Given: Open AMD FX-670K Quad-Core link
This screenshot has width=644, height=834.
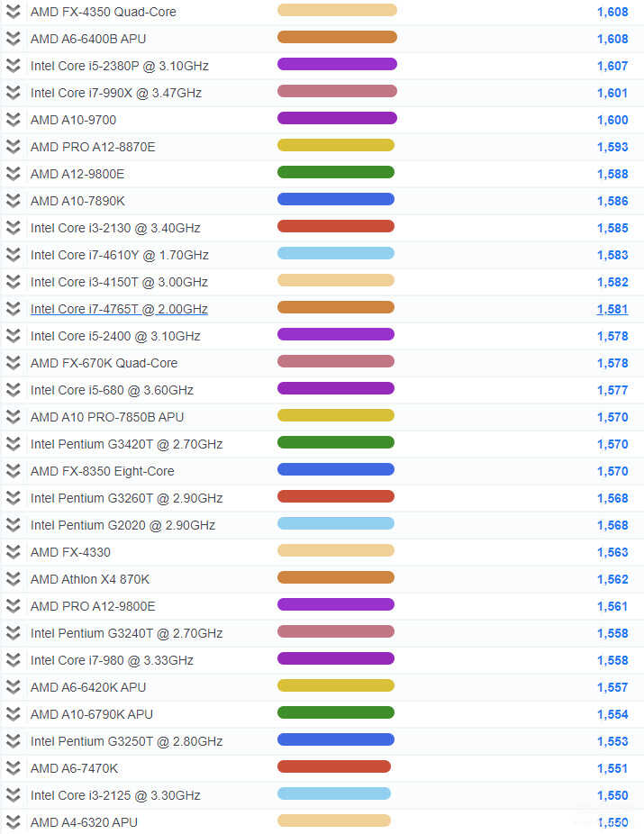Looking at the screenshot, I should (x=104, y=363).
